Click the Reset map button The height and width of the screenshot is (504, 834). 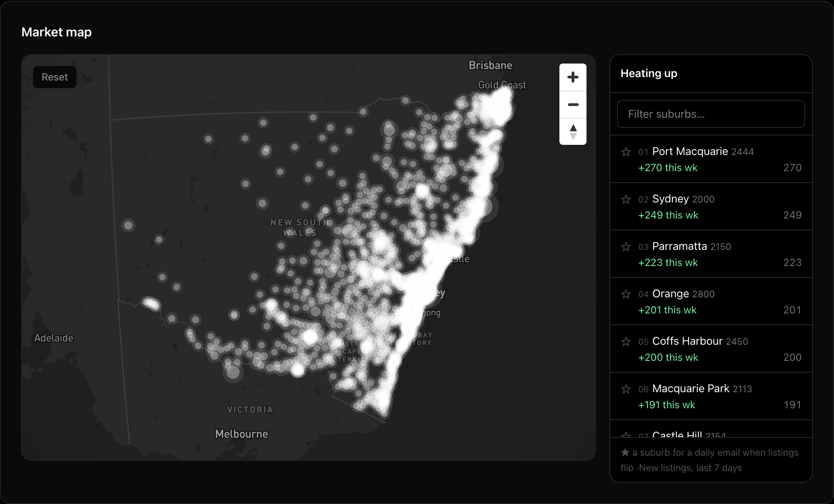(x=55, y=77)
